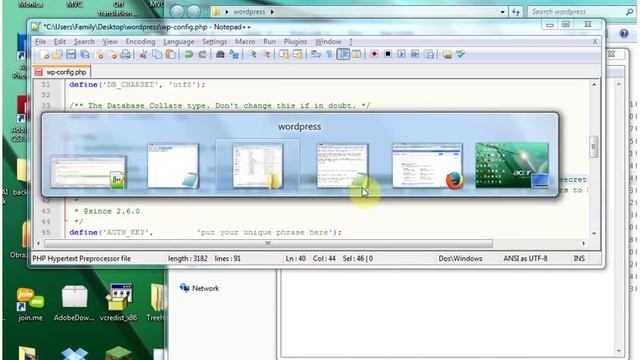Viewport: 640px width, 360px height.
Task: Cut selection with the scissors icon
Action: 143,54
